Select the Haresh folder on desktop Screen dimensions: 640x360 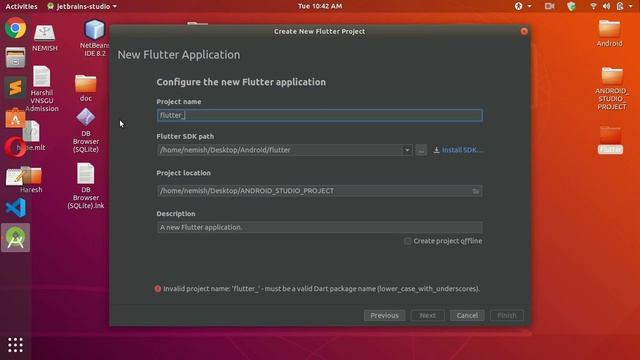tap(31, 180)
